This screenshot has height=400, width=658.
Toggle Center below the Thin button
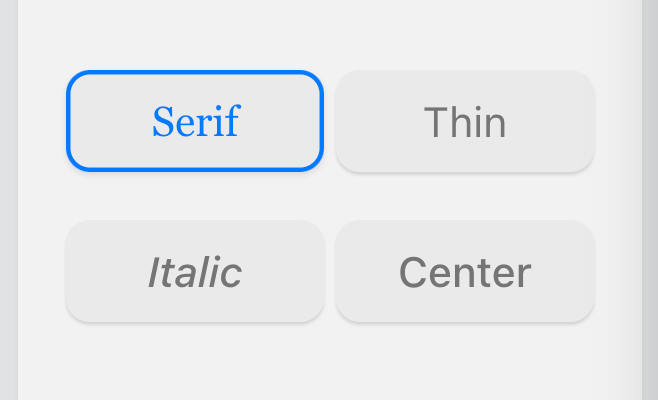pyautogui.click(x=465, y=271)
